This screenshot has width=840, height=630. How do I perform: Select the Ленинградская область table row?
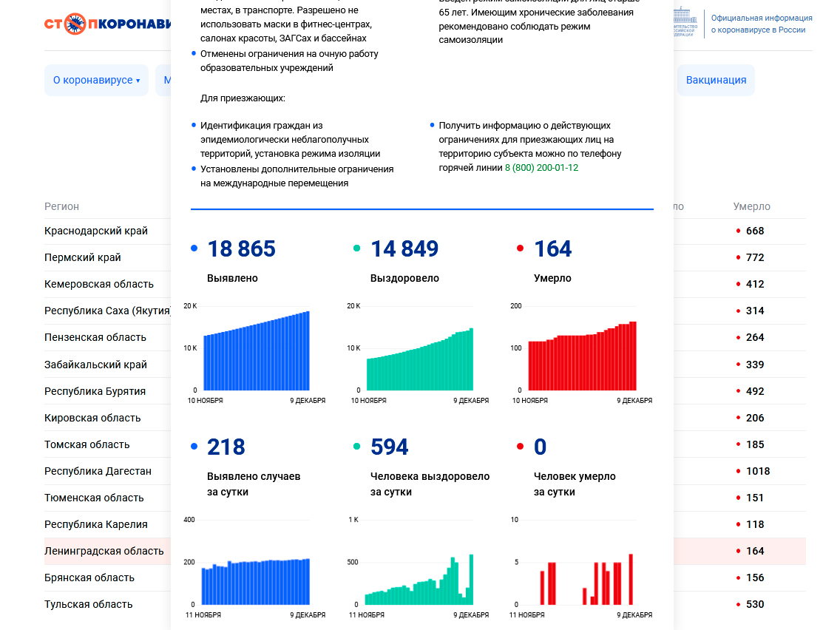point(104,551)
